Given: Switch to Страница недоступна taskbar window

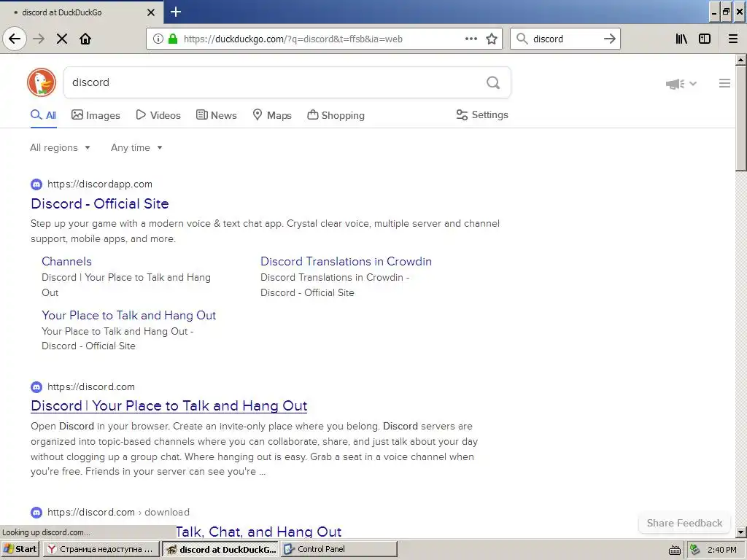Looking at the screenshot, I should (x=101, y=549).
